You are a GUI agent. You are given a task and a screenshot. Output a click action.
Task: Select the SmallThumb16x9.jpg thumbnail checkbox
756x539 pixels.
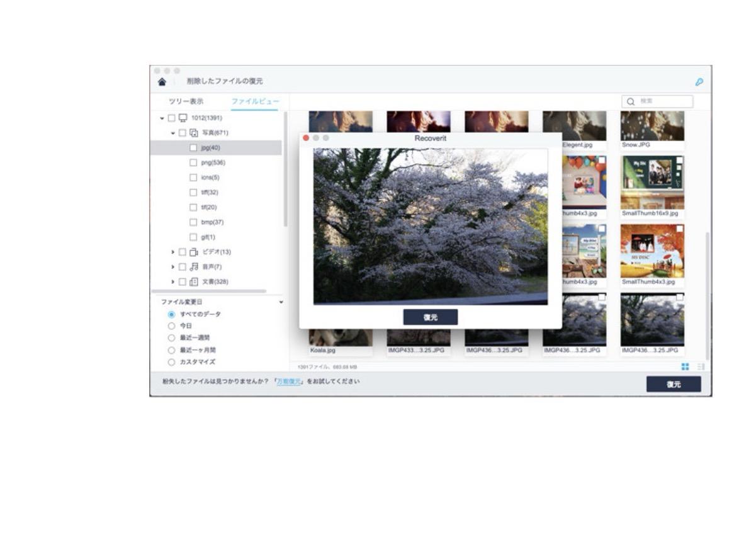[680, 160]
